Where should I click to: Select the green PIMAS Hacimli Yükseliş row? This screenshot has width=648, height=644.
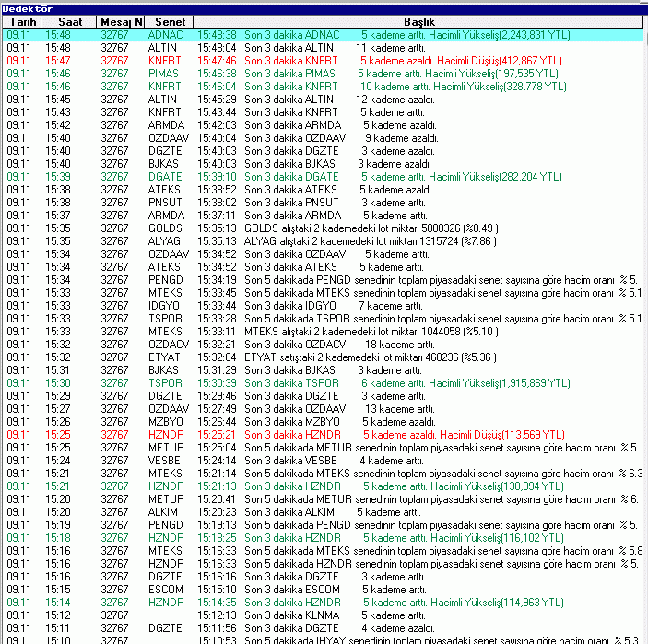tap(323, 73)
